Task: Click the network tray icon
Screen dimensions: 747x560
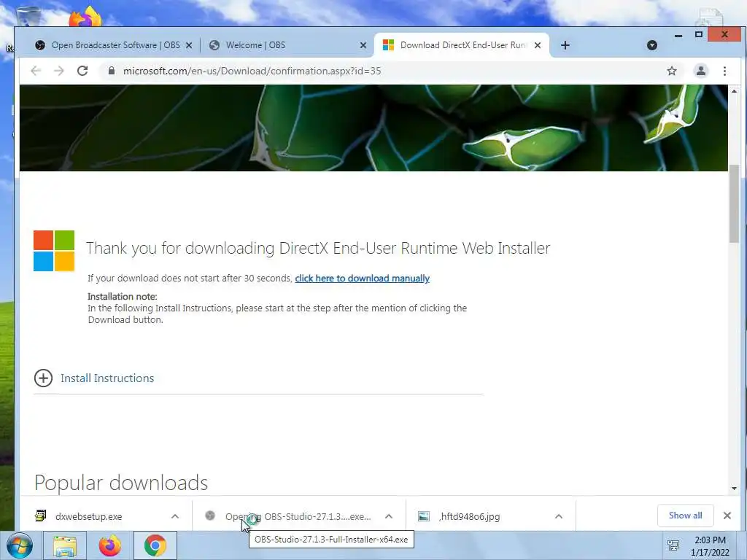Action: pyautogui.click(x=673, y=545)
